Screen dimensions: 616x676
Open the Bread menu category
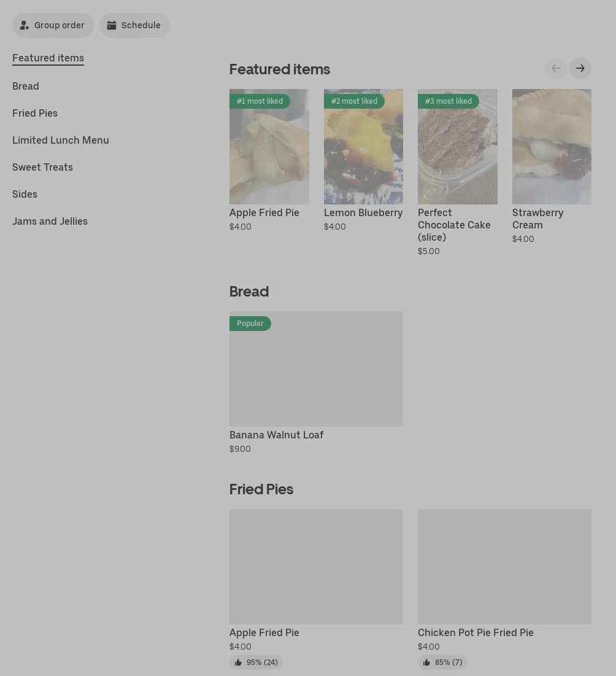[26, 86]
